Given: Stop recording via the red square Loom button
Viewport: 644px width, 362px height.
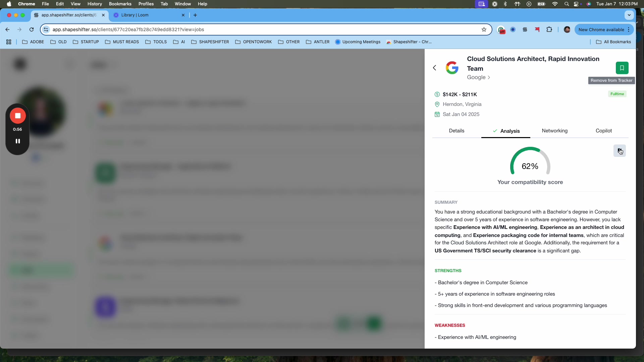Looking at the screenshot, I should pos(17,116).
